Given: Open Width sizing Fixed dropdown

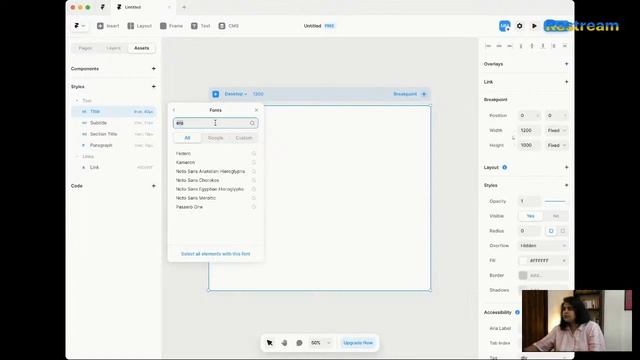Looking at the screenshot, I should [x=557, y=131].
